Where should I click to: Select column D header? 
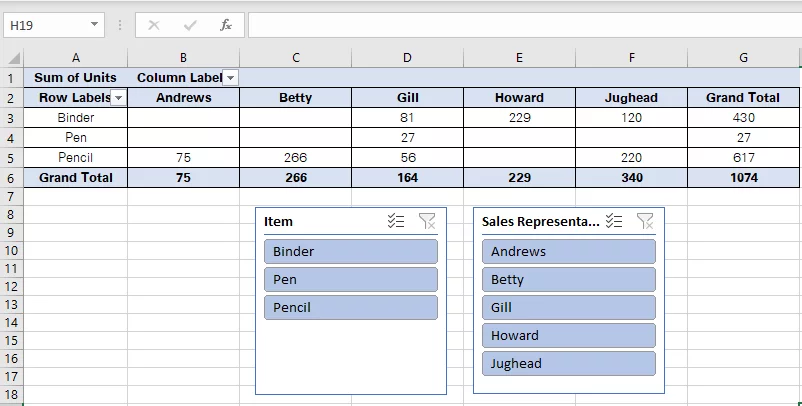pos(407,58)
